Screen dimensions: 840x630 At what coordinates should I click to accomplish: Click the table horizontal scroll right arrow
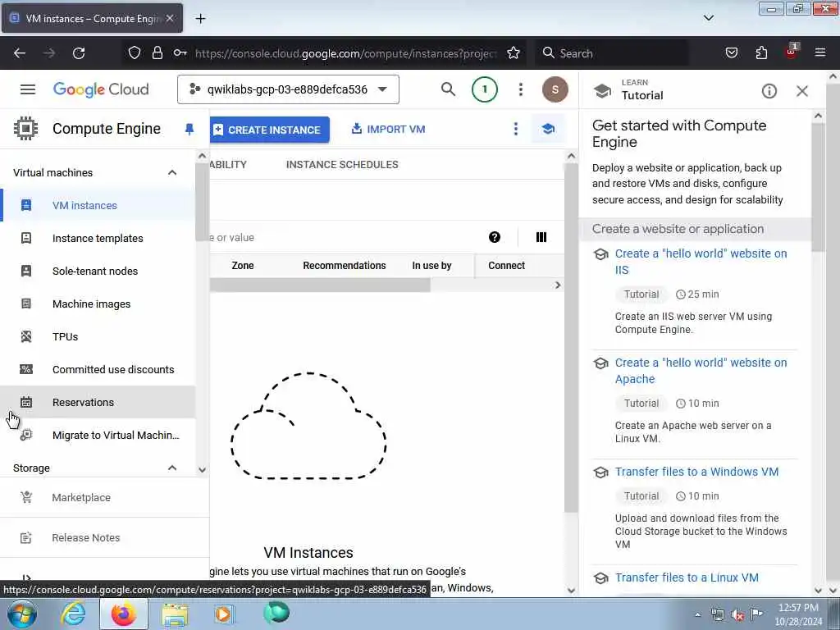(558, 285)
